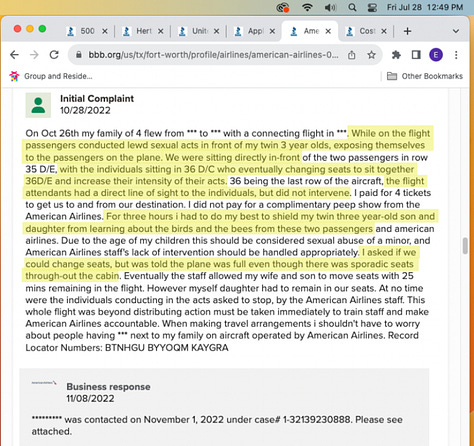Open the Extensions puzzle icon
Viewport: 474px width, 446px height.
pyautogui.click(x=396, y=55)
